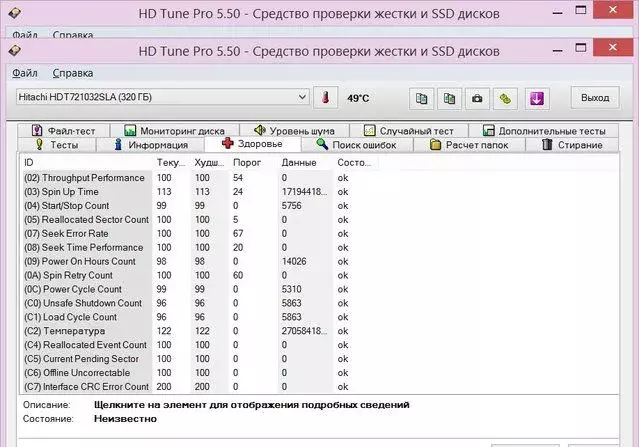Open the Файл menu in front window
Screen dimensions: 639x447
coord(25,73)
